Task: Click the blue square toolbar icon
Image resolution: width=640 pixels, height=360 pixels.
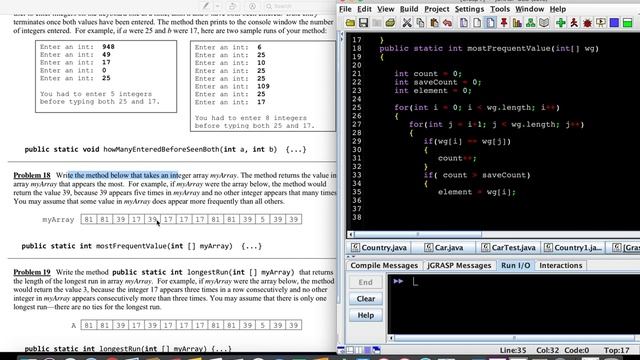Action: tap(614, 23)
